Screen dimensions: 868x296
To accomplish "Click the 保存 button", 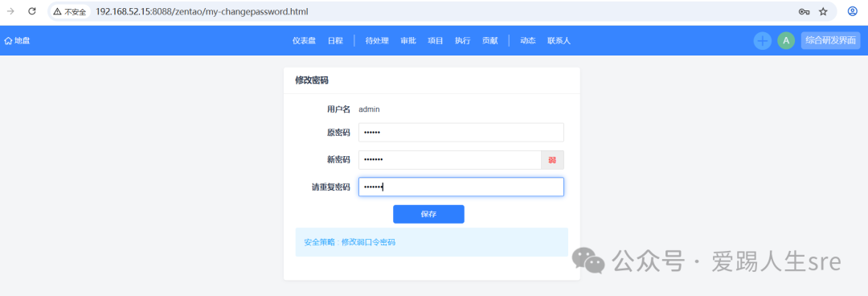I will point(428,214).
